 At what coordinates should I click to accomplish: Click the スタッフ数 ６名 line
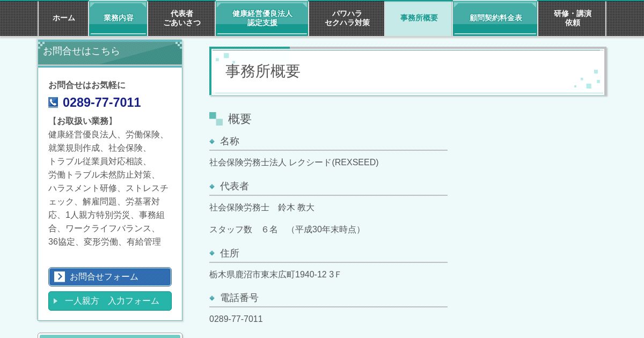[x=286, y=230]
